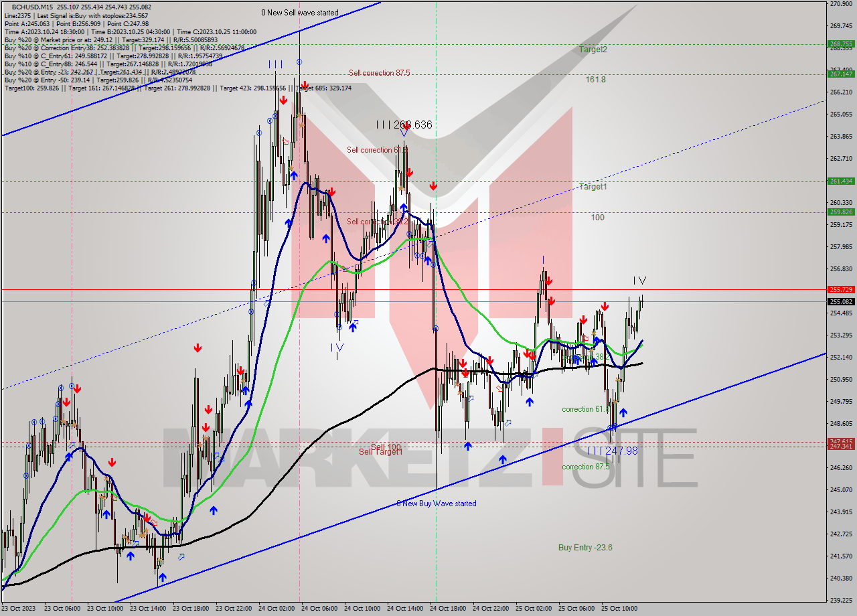Image resolution: width=857 pixels, height=616 pixels.
Task: Click '0 New Sell wave started' label
Action: tap(300, 13)
